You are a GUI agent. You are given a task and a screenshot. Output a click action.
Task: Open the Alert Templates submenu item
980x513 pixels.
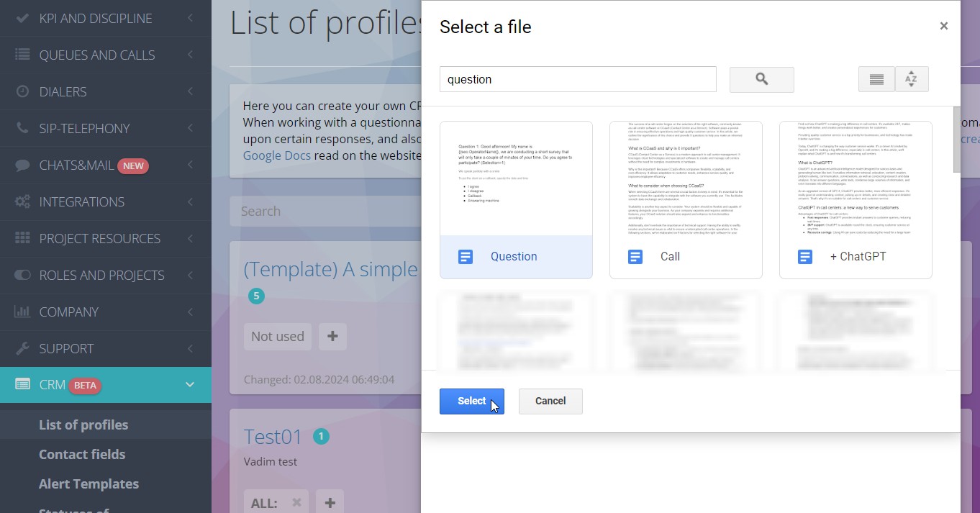point(89,484)
